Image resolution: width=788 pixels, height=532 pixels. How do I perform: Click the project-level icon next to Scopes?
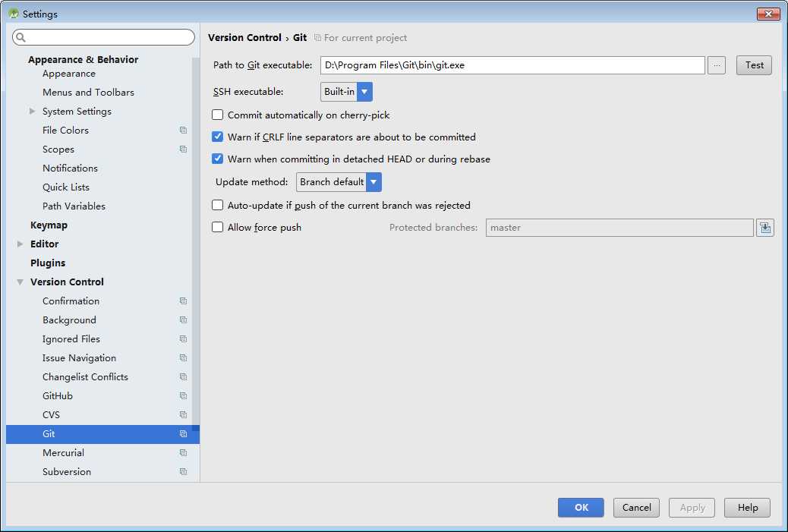pos(183,150)
